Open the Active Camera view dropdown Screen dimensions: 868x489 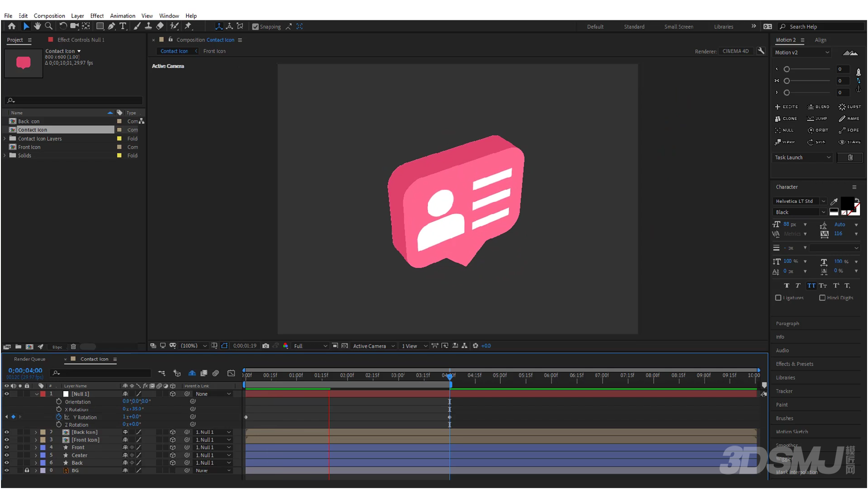[374, 346]
